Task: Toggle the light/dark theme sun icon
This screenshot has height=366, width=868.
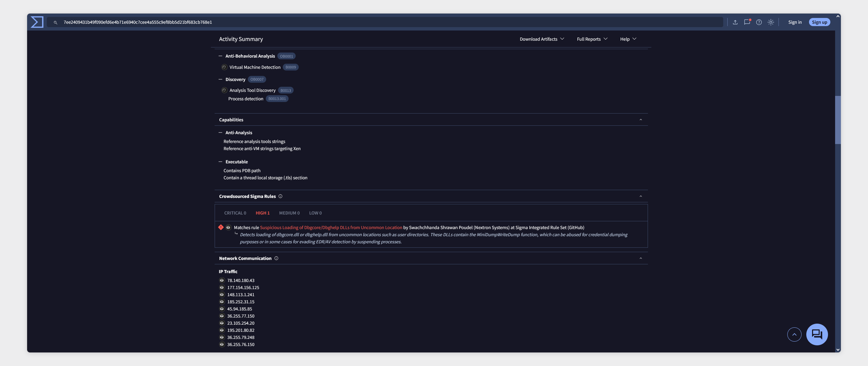Action: coord(771,22)
